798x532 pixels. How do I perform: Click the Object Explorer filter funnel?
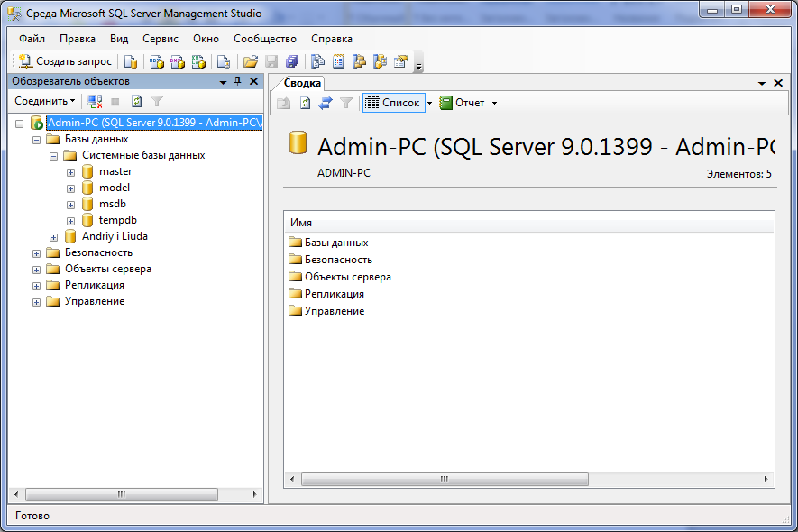[157, 101]
